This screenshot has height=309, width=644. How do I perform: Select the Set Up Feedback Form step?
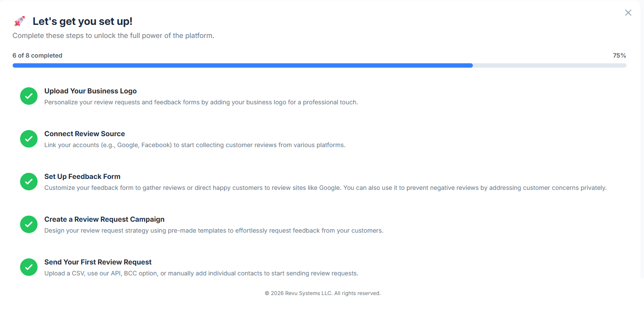[x=82, y=177]
